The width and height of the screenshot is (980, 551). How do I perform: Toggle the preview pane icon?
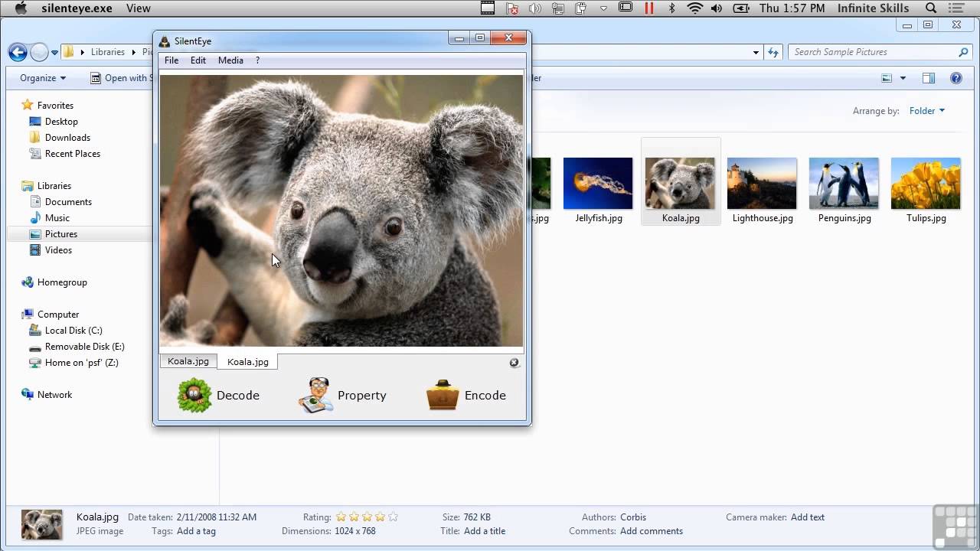pyautogui.click(x=929, y=78)
